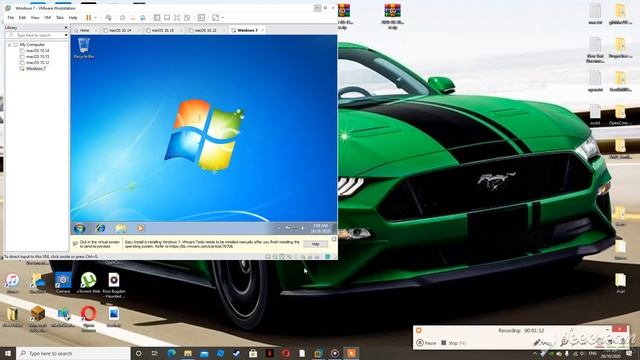640x360 pixels.
Task: Open the Edit menu
Action: (22, 18)
